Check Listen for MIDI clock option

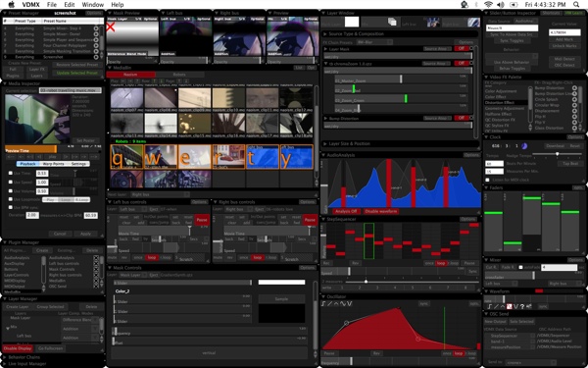487,180
